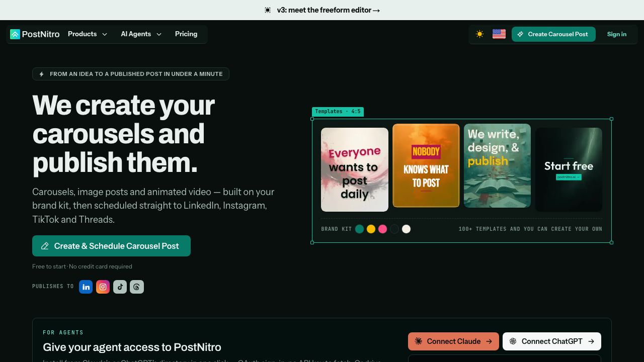644x362 pixels.
Task: Select the yellow brand kit color swatch
Action: [371, 229]
